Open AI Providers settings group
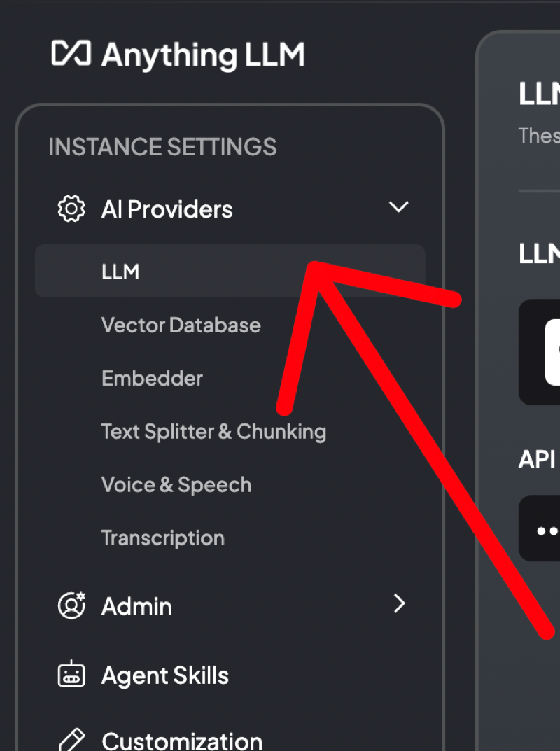This screenshot has height=751, width=560. 167,209
